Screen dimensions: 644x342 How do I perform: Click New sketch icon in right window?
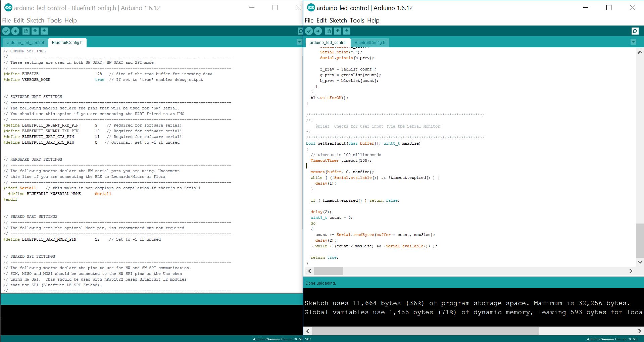tap(329, 31)
